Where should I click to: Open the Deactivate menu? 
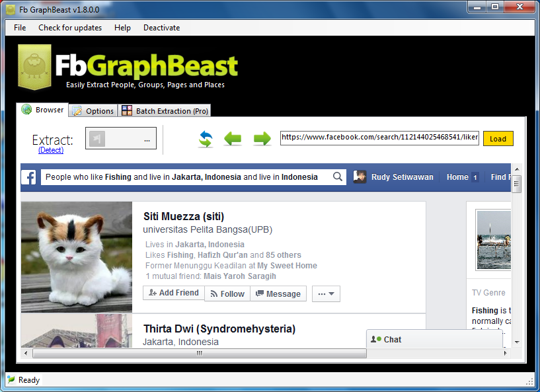pos(161,28)
